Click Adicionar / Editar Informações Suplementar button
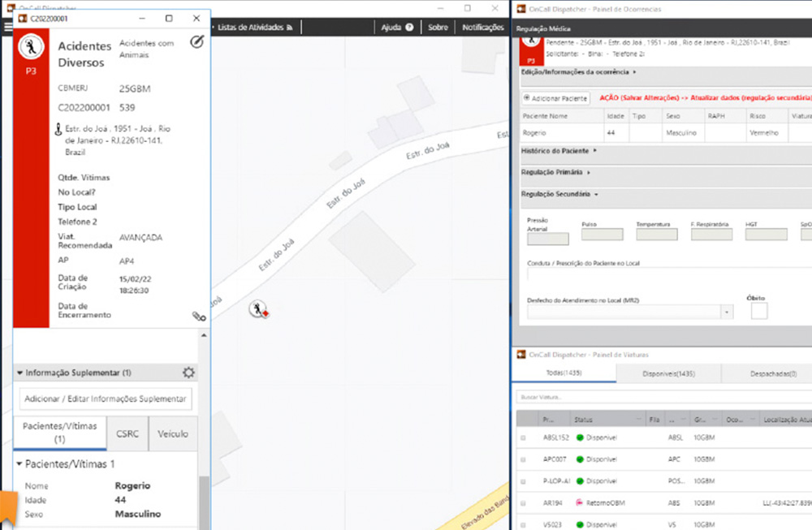 coord(106,399)
